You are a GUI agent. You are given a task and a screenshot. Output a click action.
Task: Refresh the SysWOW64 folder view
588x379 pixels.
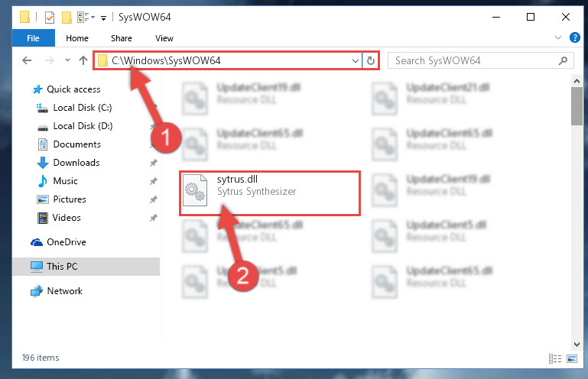[371, 60]
